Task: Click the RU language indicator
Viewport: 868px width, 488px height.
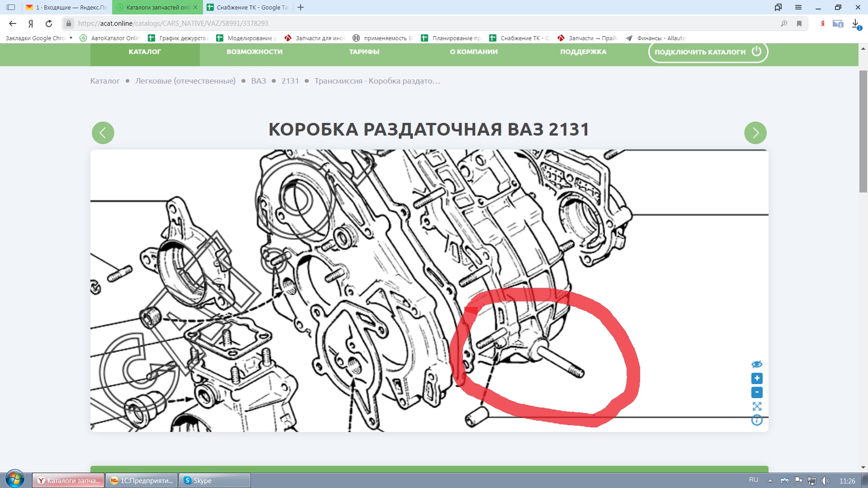Action: [x=754, y=480]
